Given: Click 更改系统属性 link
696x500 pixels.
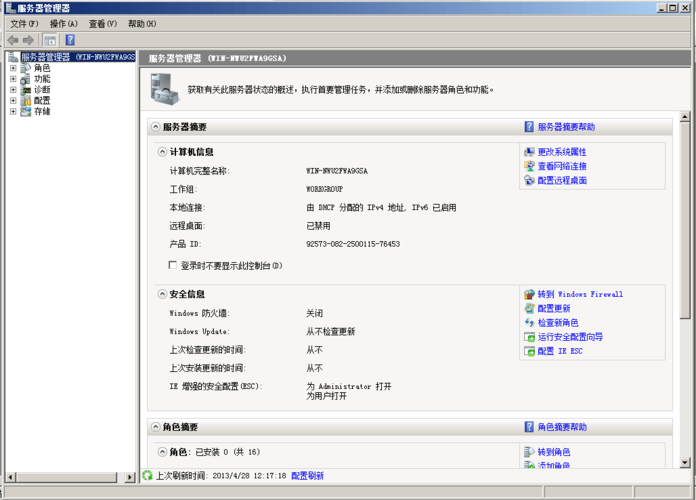Looking at the screenshot, I should (x=562, y=152).
